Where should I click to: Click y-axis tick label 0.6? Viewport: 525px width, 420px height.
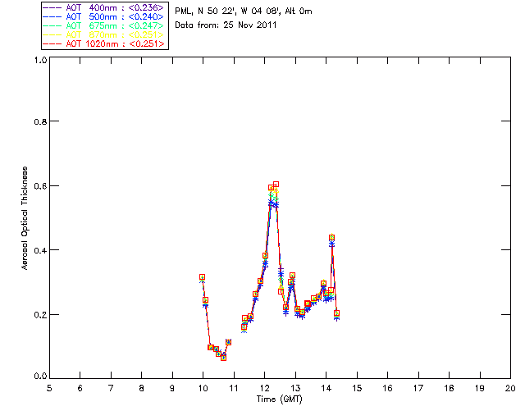click(x=40, y=186)
